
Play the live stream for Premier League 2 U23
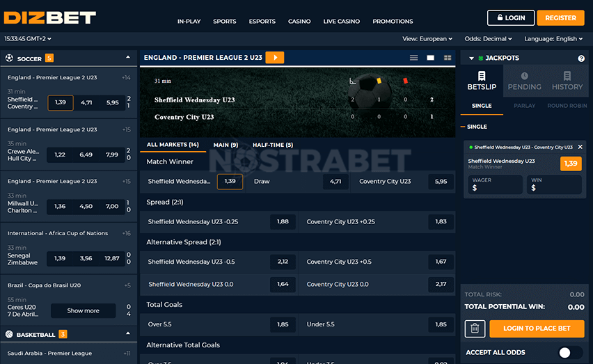[x=275, y=58]
